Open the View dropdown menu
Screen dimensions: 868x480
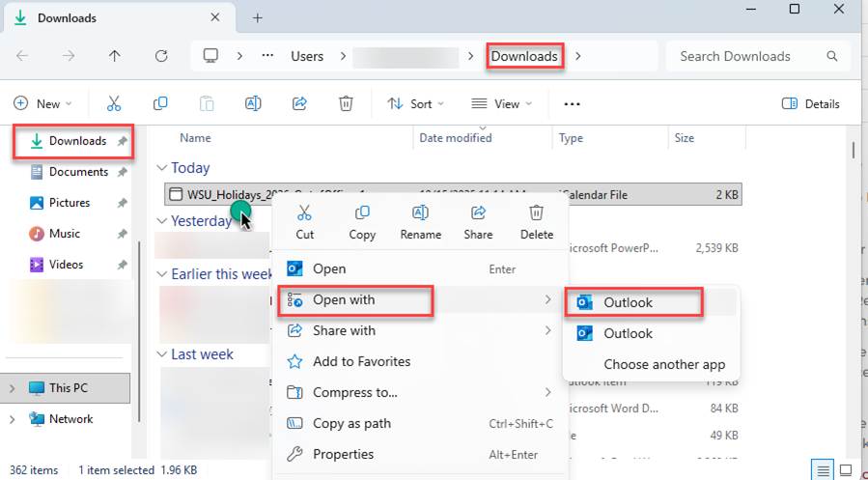[x=499, y=103]
